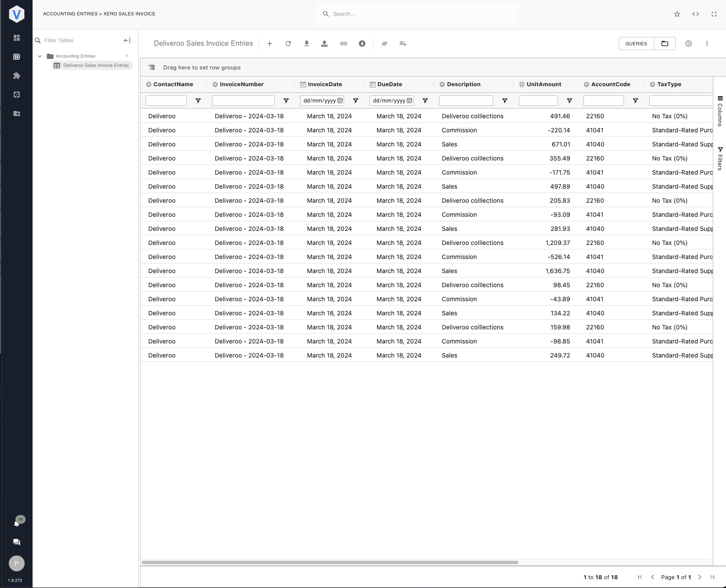Open the three-dot more options menu
The width and height of the screenshot is (726, 588).
(x=707, y=44)
